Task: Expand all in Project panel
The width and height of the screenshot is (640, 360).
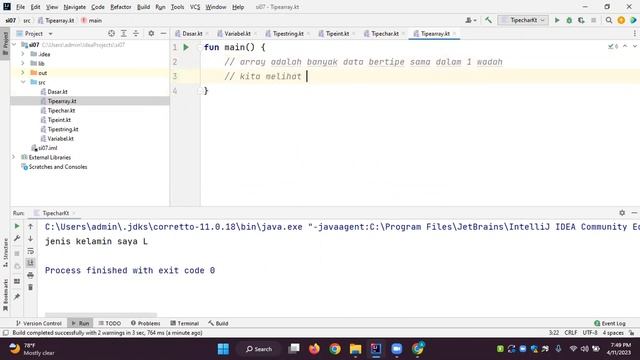Action: pos(124,33)
